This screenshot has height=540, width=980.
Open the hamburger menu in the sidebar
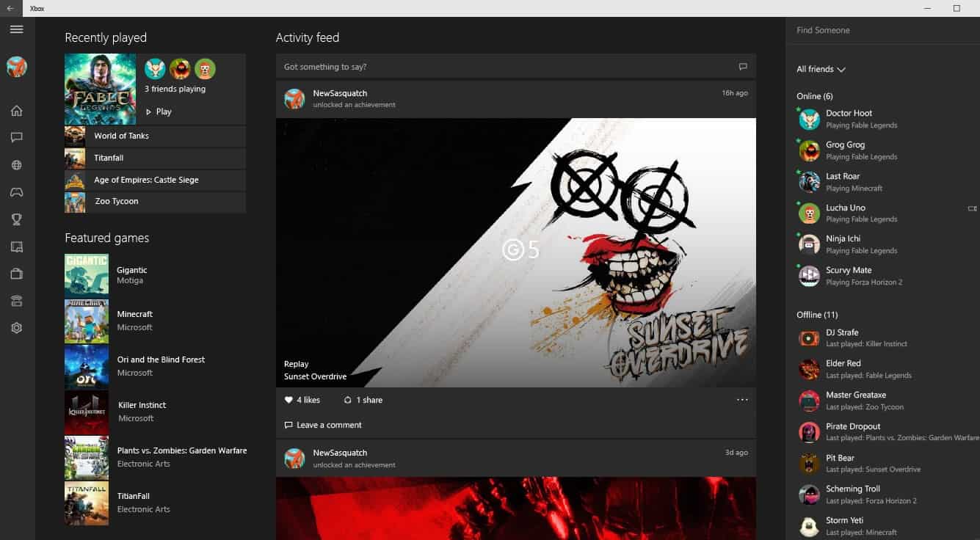pyautogui.click(x=16, y=29)
